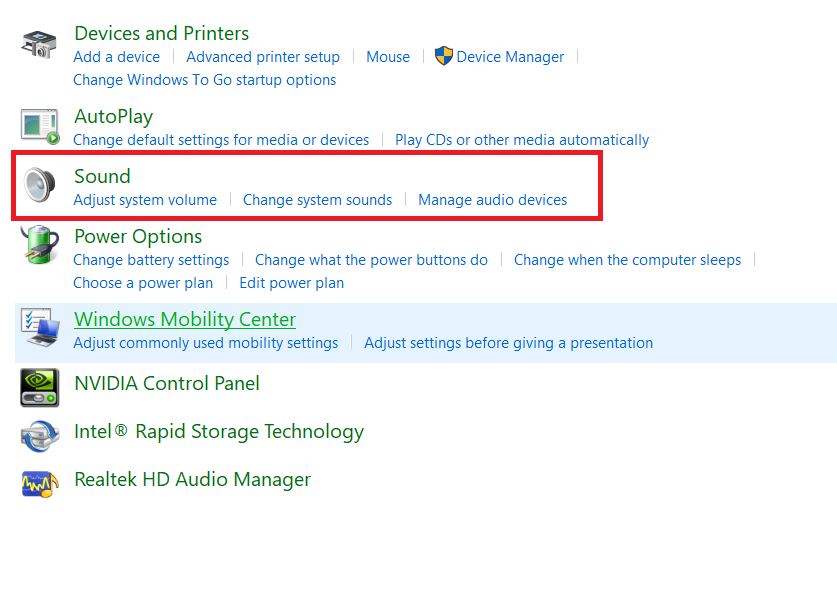Image resolution: width=837 pixels, height=610 pixels.
Task: Click Change Windows To Go startup options
Action: (204, 80)
